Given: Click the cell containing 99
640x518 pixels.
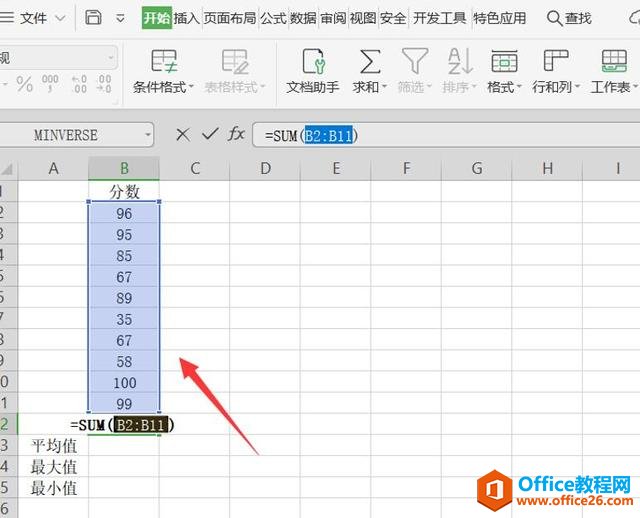Looking at the screenshot, I should pyautogui.click(x=124, y=404).
